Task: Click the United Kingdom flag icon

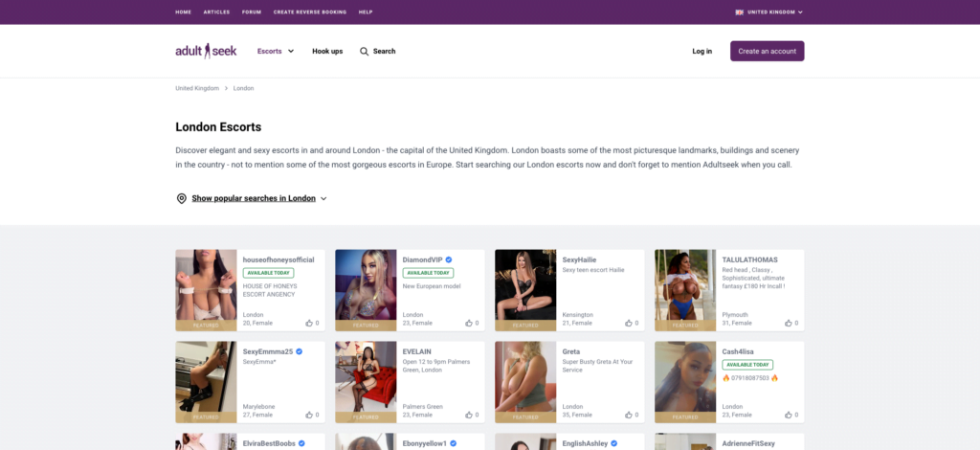Action: 740,11
